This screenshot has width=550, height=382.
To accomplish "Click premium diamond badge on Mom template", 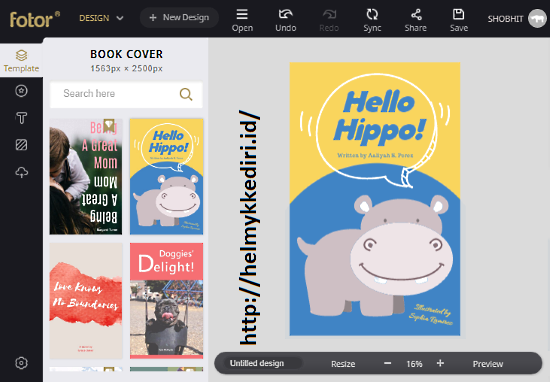I will click(x=109, y=126).
